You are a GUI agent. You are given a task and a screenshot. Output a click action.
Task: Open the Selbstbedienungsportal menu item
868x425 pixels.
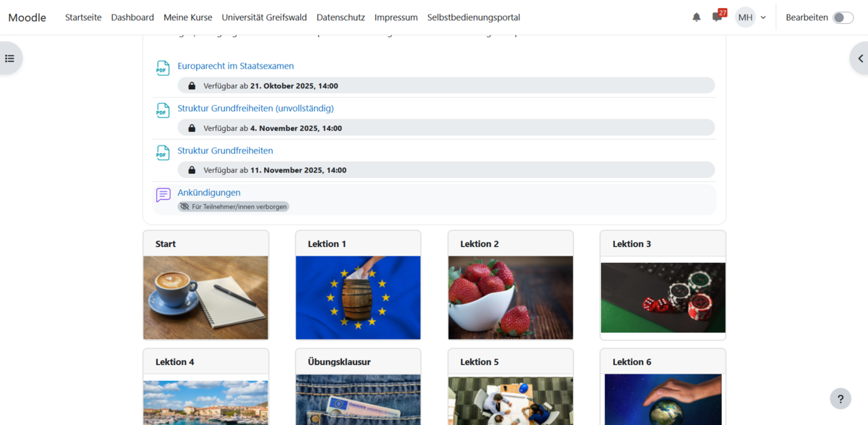point(474,17)
